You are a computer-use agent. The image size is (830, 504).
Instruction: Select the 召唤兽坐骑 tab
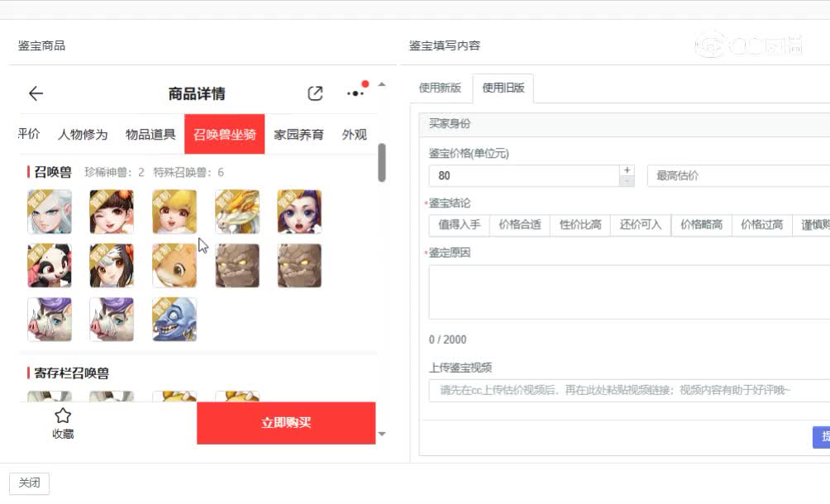tap(224, 135)
